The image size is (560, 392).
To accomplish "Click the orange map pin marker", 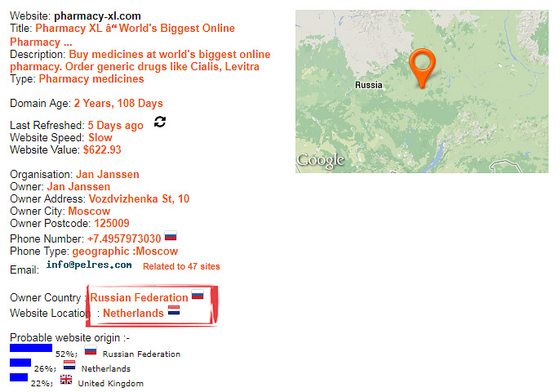I will [x=422, y=68].
